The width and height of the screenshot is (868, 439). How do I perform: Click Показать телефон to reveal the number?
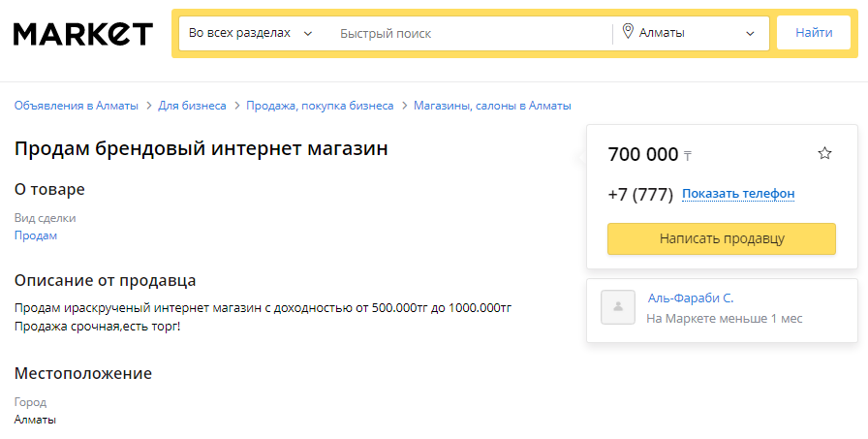[738, 194]
